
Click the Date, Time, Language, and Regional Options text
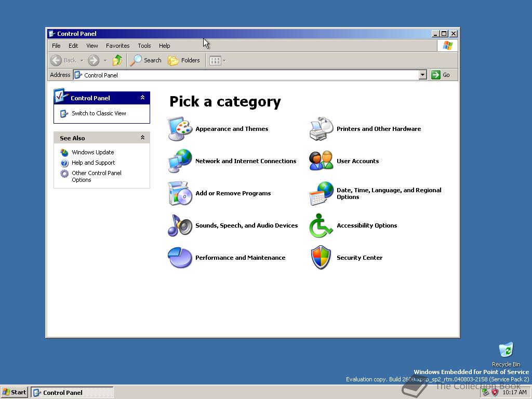pyautogui.click(x=389, y=193)
